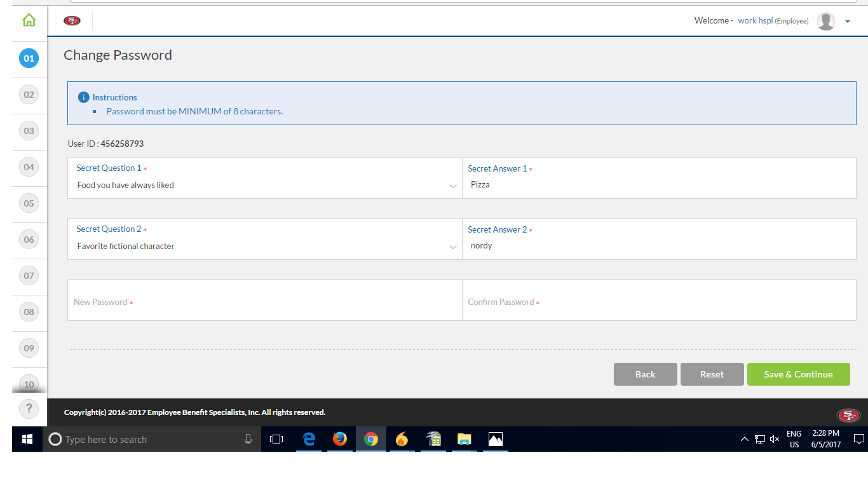868x488 pixels.
Task: Click the password minimum characters instruction
Action: (194, 111)
